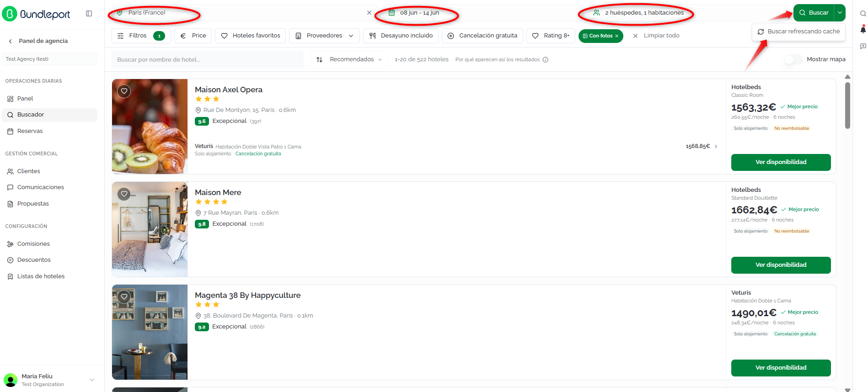
Task: Open Listas de hoteles via its bookmark icon
Action: pyautogui.click(x=11, y=276)
